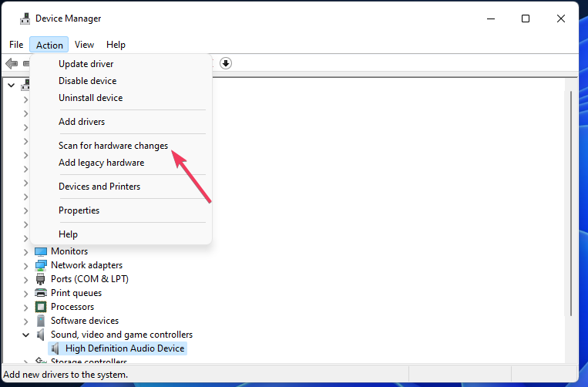This screenshot has width=588, height=387.
Task: Close the open Action menu
Action: [x=49, y=45]
